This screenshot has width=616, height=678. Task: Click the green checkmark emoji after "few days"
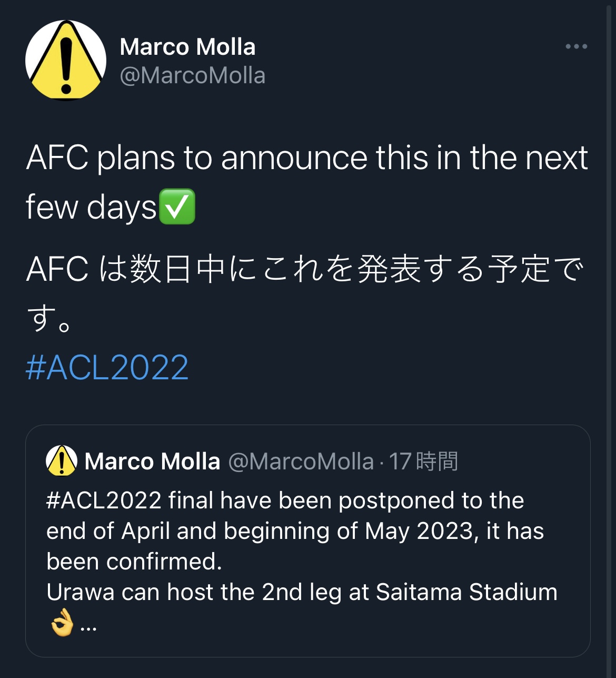point(177,207)
